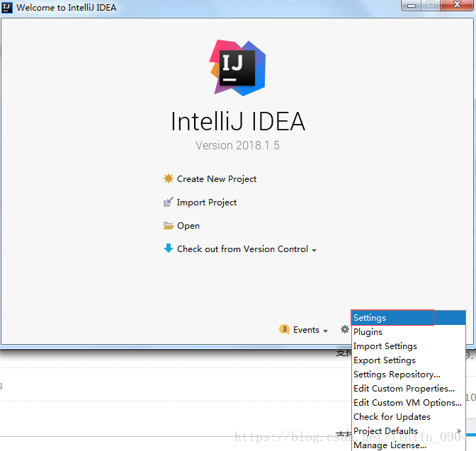Click the IntelliJ IDEA heading text
This screenshot has width=476, height=451.
238,121
